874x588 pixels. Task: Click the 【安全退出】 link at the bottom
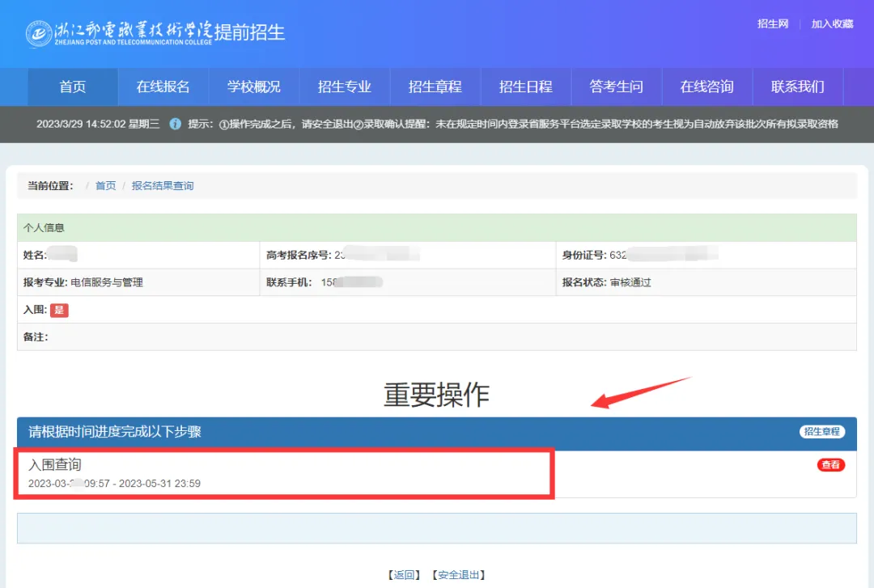458,574
